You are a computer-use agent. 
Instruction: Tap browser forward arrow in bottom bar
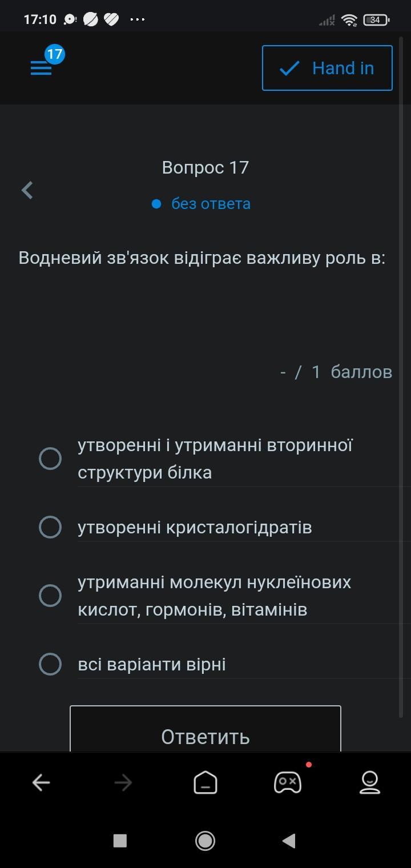coord(123,782)
